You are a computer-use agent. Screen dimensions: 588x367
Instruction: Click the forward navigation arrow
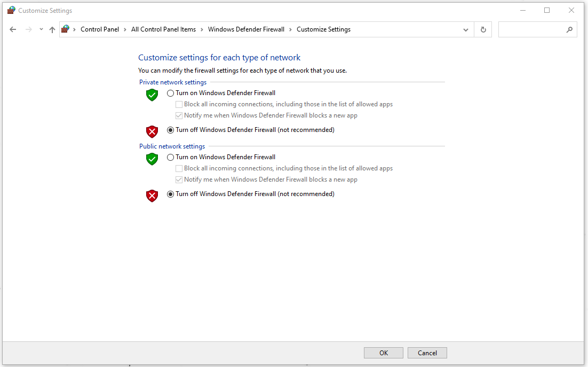(x=28, y=29)
